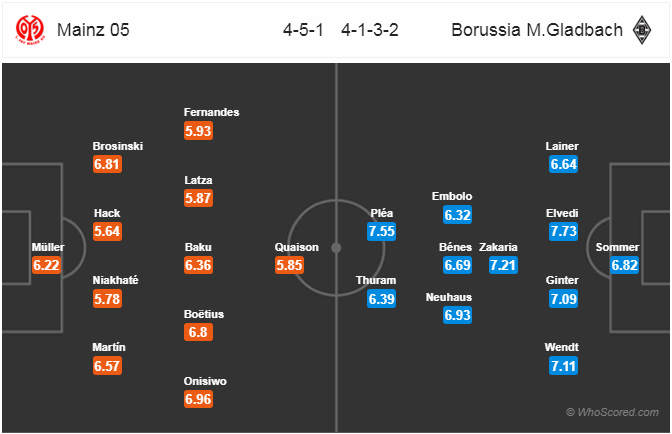Open the Borussia M.Gladbach team name
Screen dimensions: 672x434
(537, 30)
